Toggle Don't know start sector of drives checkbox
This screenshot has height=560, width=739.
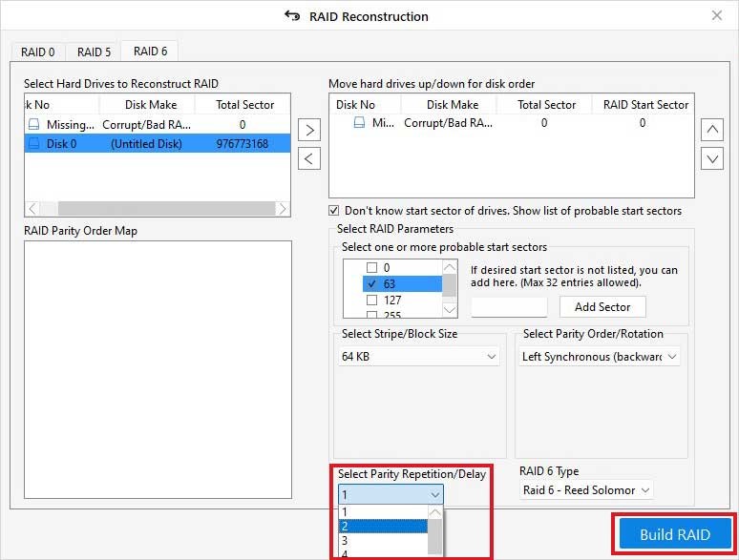tap(333, 211)
